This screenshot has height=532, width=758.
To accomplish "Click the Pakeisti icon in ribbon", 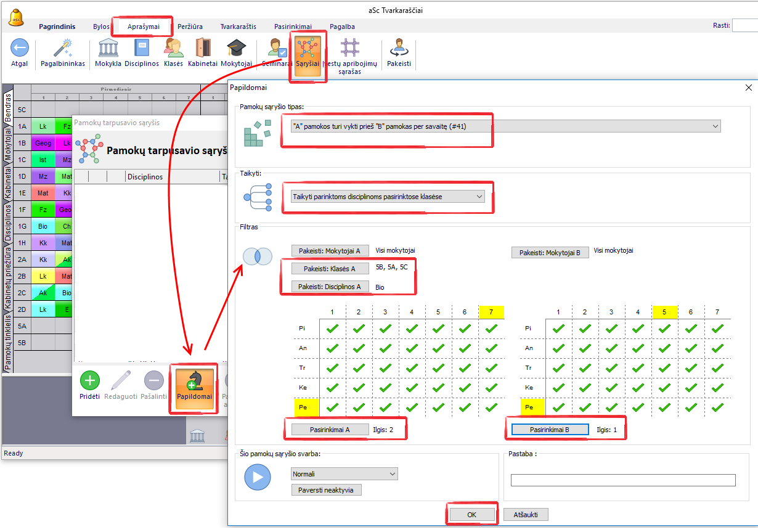I will (x=399, y=48).
